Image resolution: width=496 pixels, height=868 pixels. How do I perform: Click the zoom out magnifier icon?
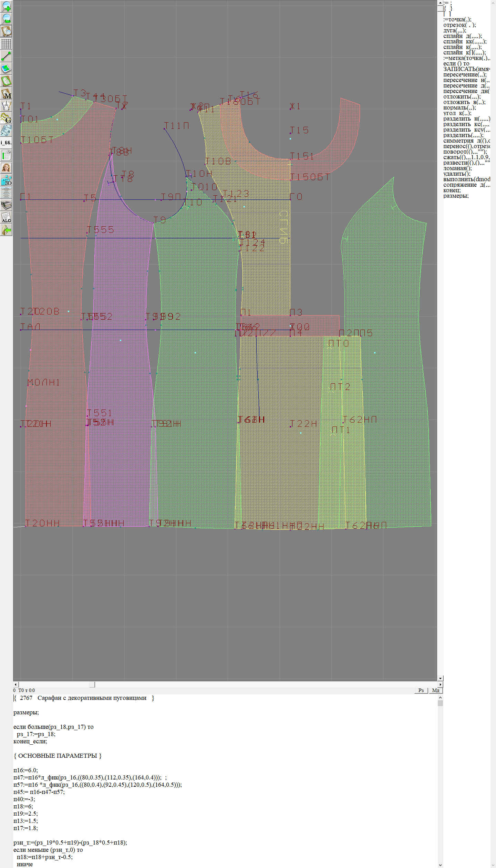(6, 19)
